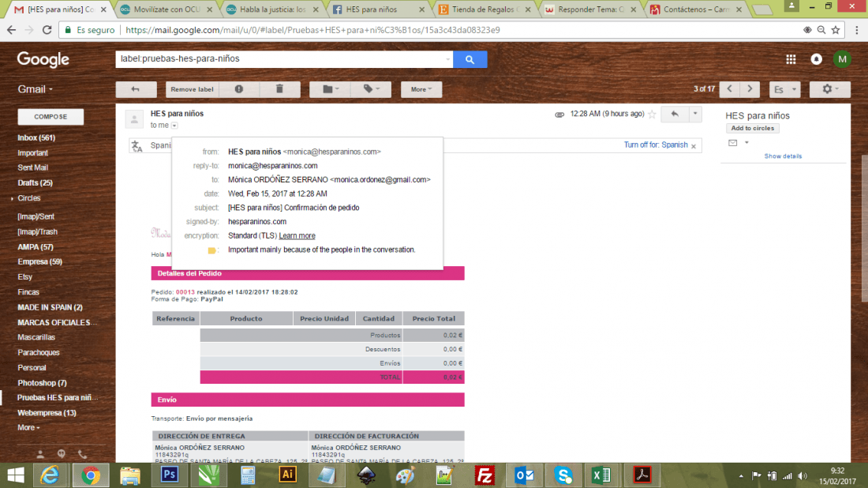Go back to the label list arrow
Screen dimensions: 868x488
coord(137,89)
